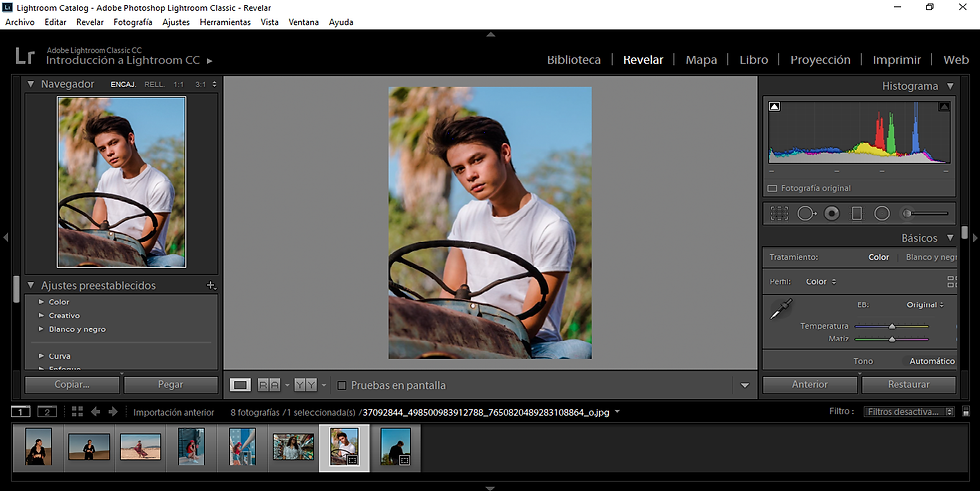Choose the Radial Filter tool
The image size is (980, 491).
pos(882,214)
